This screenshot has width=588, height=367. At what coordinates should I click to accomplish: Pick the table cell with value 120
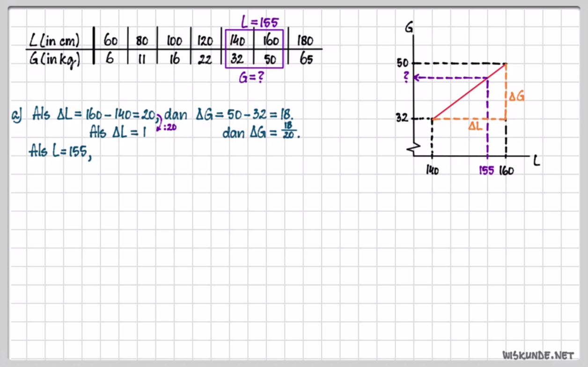[x=205, y=41]
